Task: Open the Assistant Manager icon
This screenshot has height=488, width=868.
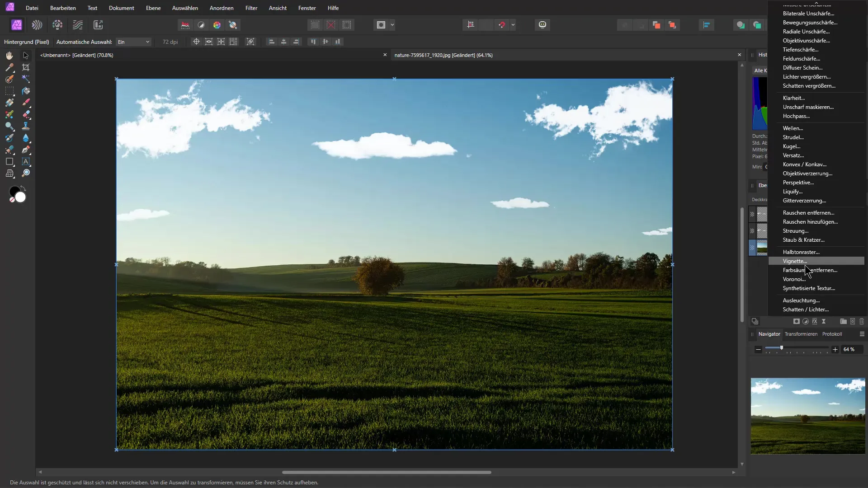Action: (x=542, y=25)
